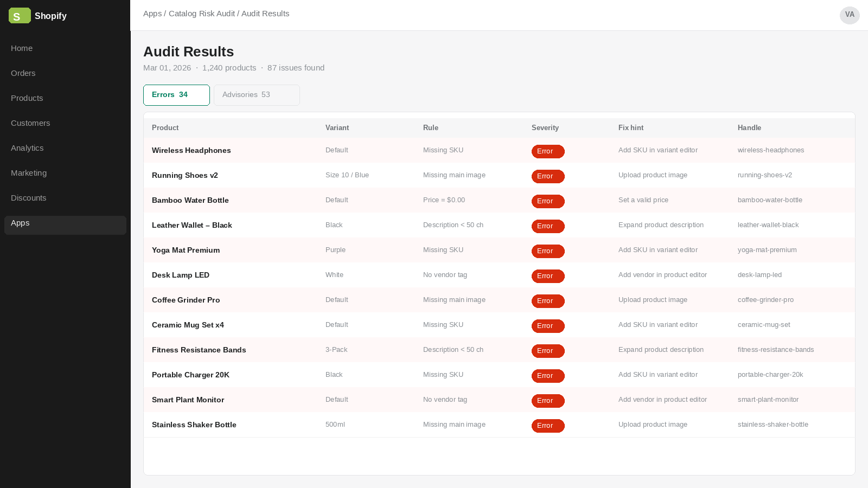Click desk-lamp-led handle
Image resolution: width=868 pixels, height=488 pixels.
(759, 275)
